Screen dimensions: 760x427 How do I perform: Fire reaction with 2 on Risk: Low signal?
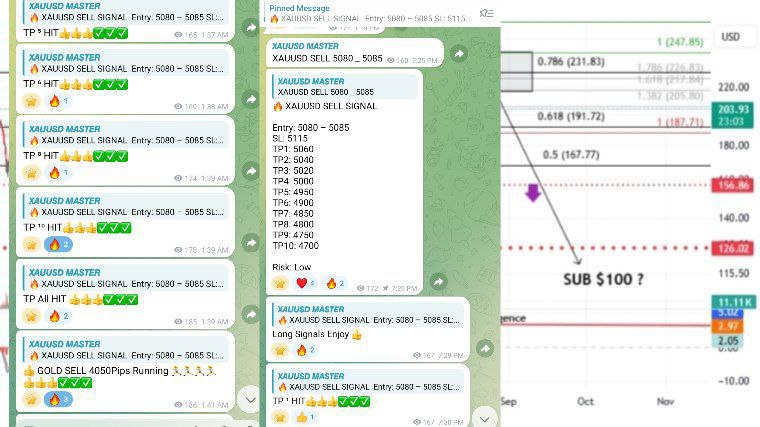tap(335, 283)
